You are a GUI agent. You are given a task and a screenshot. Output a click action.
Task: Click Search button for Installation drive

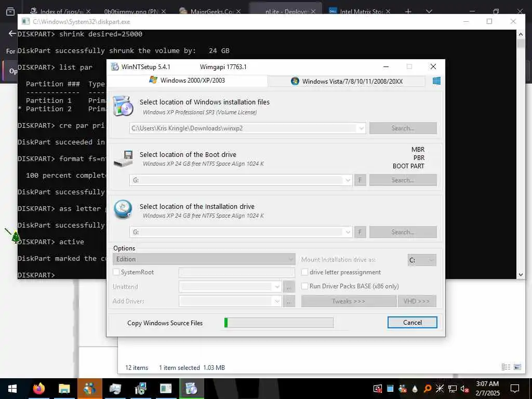[x=403, y=232]
